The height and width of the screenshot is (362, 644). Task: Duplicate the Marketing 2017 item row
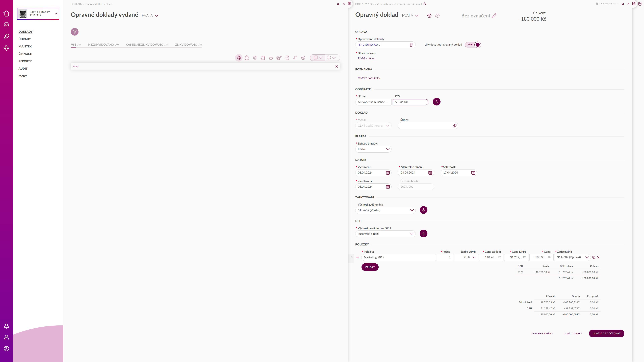pos(594,257)
